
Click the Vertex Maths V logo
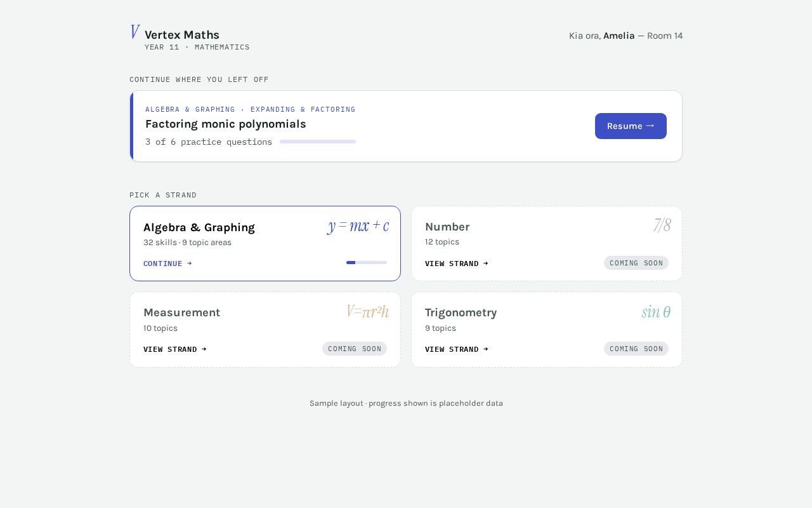(x=134, y=32)
